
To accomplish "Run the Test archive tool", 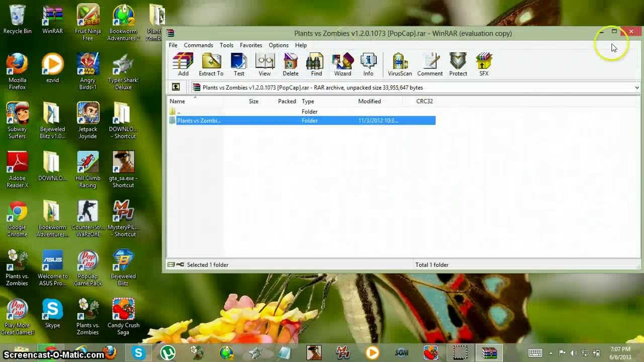I will [x=239, y=64].
